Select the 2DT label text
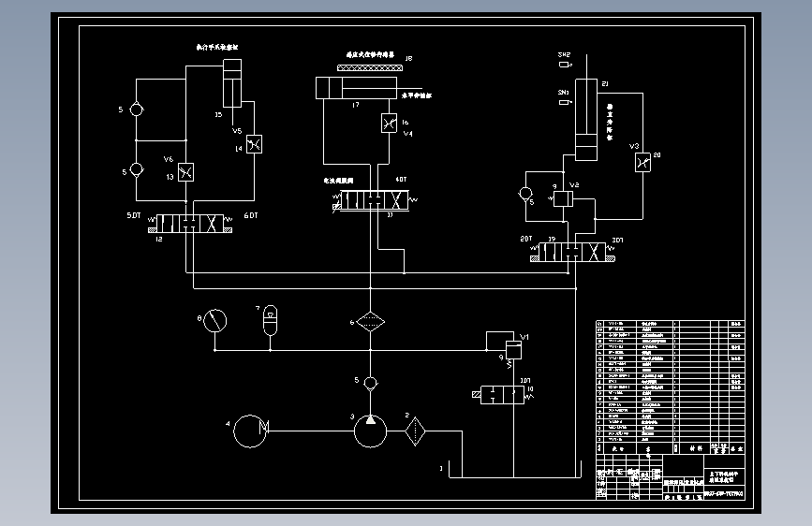 coord(526,239)
